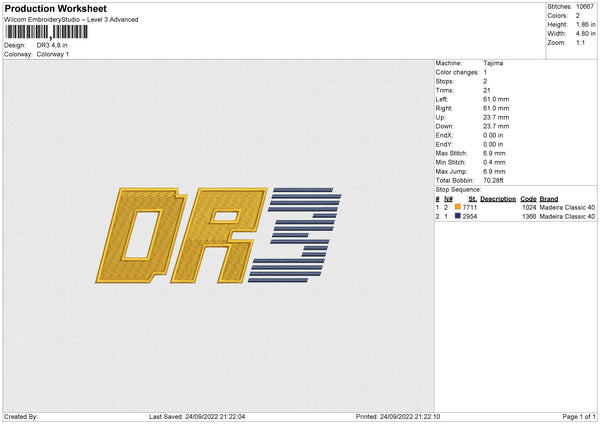Click the EndY value 0.00 in

coord(493,144)
